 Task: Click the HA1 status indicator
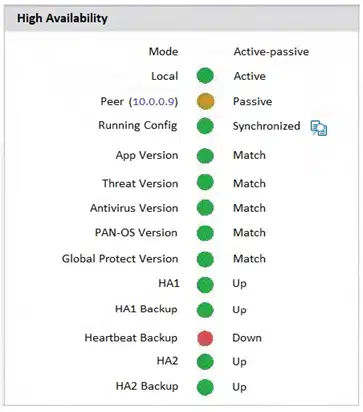tap(205, 285)
